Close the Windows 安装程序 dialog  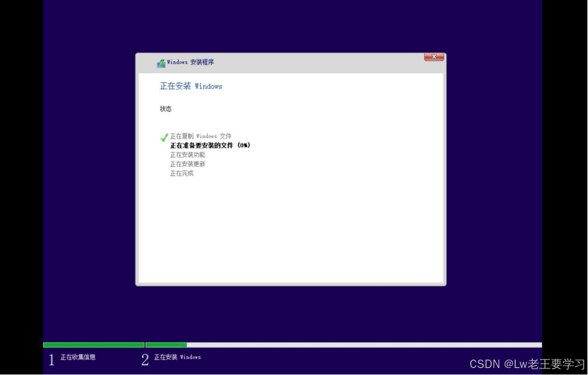click(434, 57)
